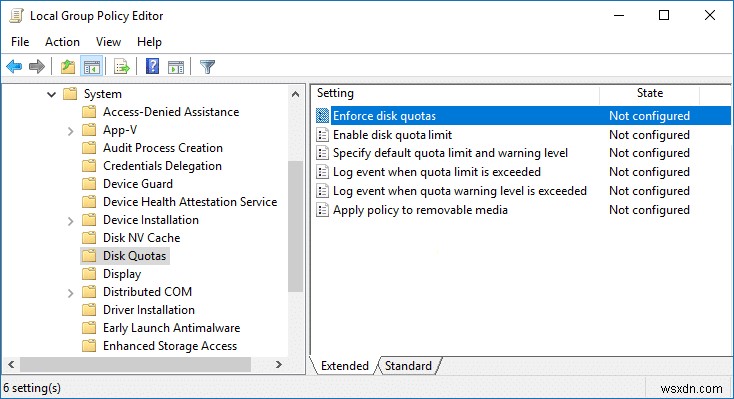Switch to the Standard tab

tap(408, 366)
